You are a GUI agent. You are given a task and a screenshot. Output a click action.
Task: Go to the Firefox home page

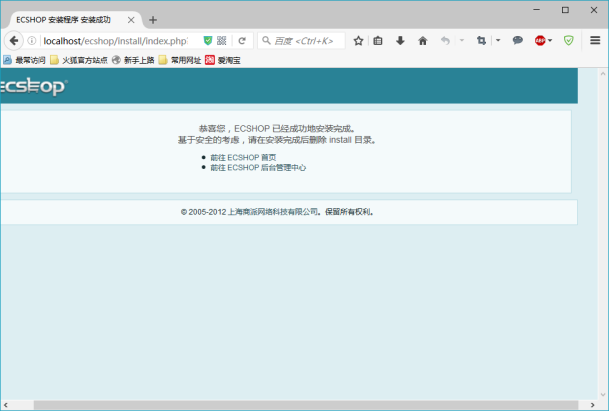click(x=423, y=40)
